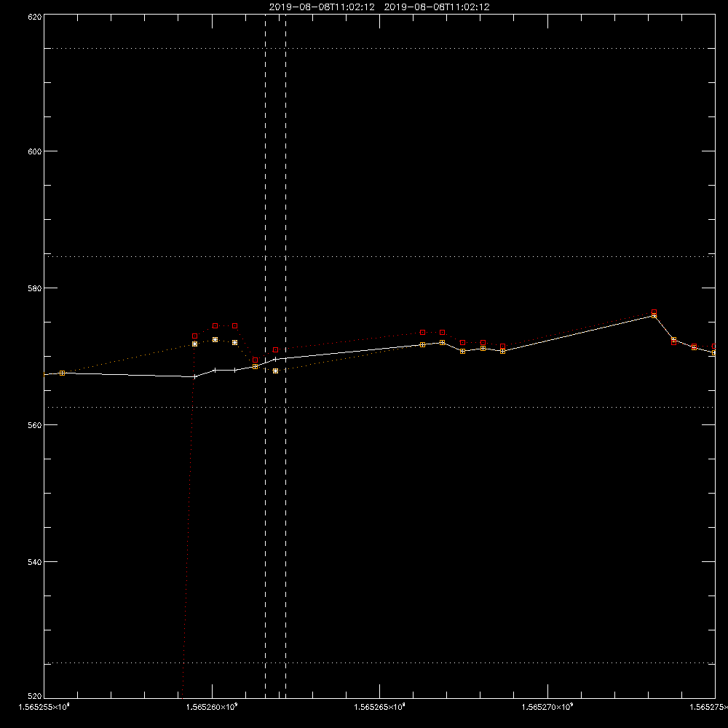Viewport: 728px width, 728px height.
Task: Select the isolated orange data point at plot's left edge
Action: click(62, 373)
